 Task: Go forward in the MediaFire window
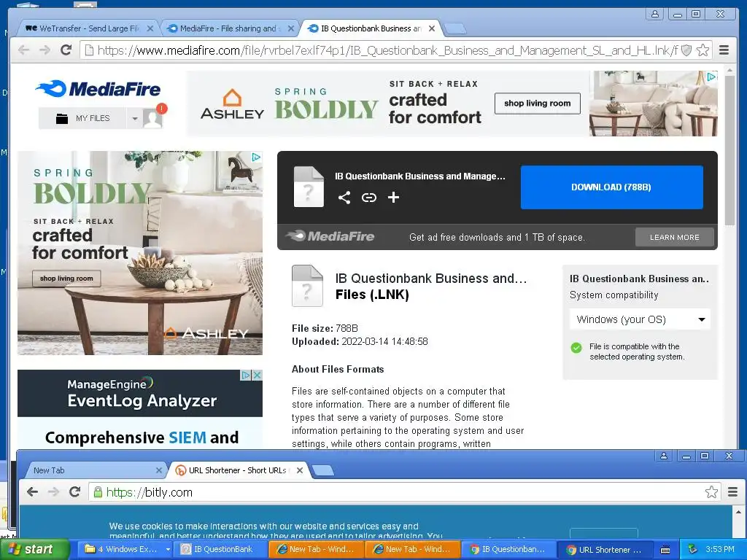click(44, 50)
